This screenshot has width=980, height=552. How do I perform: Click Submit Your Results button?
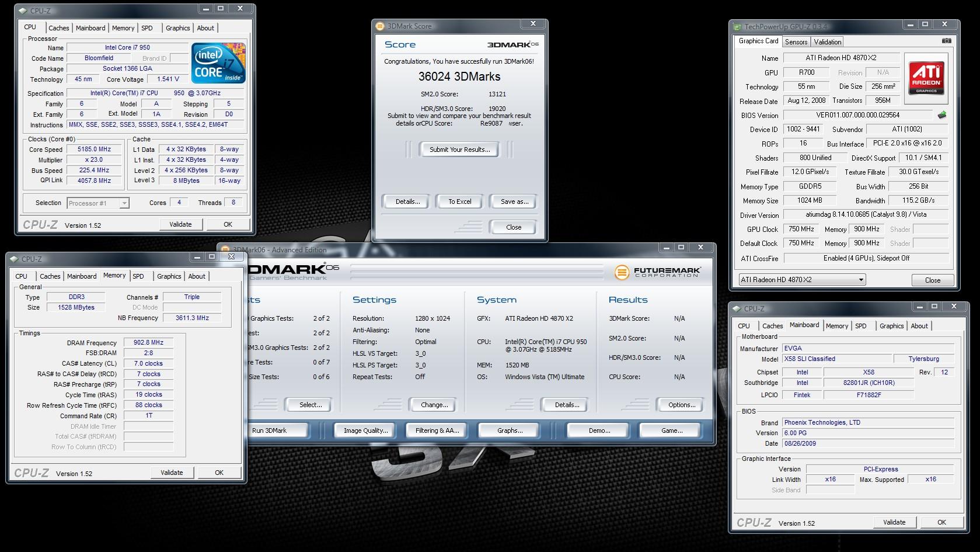[x=460, y=150]
